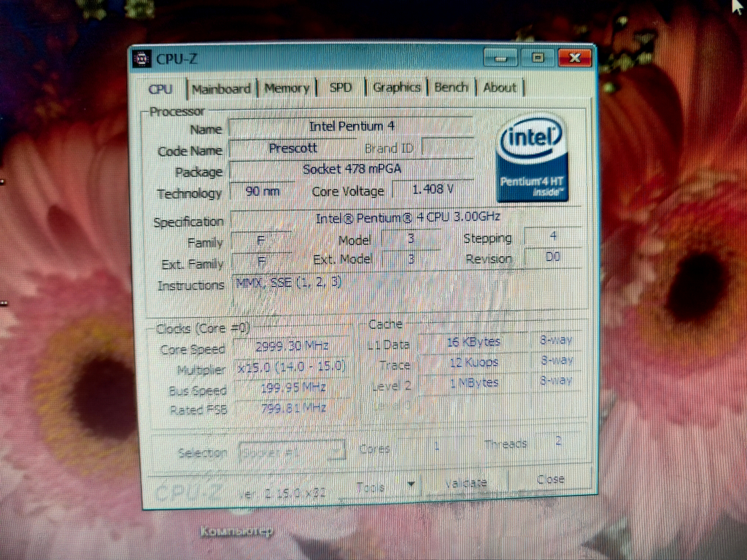This screenshot has height=560, width=747.
Task: Expand the Selection socket dropdown
Action: [x=292, y=451]
